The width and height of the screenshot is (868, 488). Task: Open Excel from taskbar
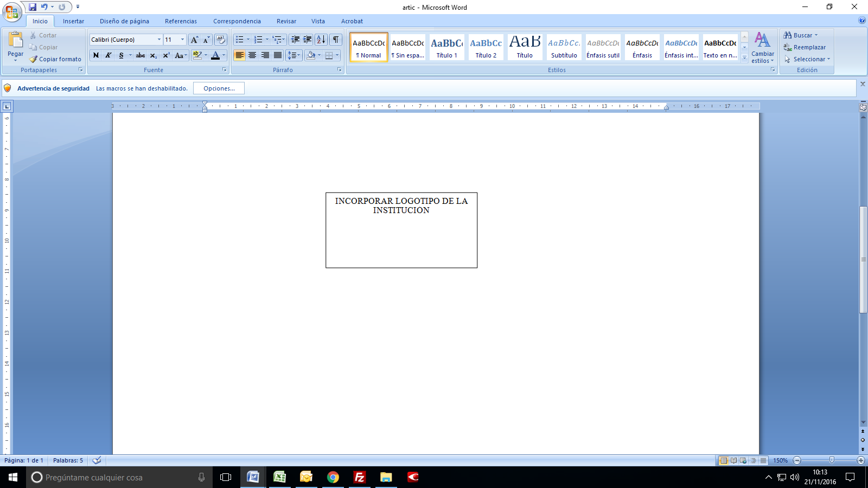coord(279,477)
